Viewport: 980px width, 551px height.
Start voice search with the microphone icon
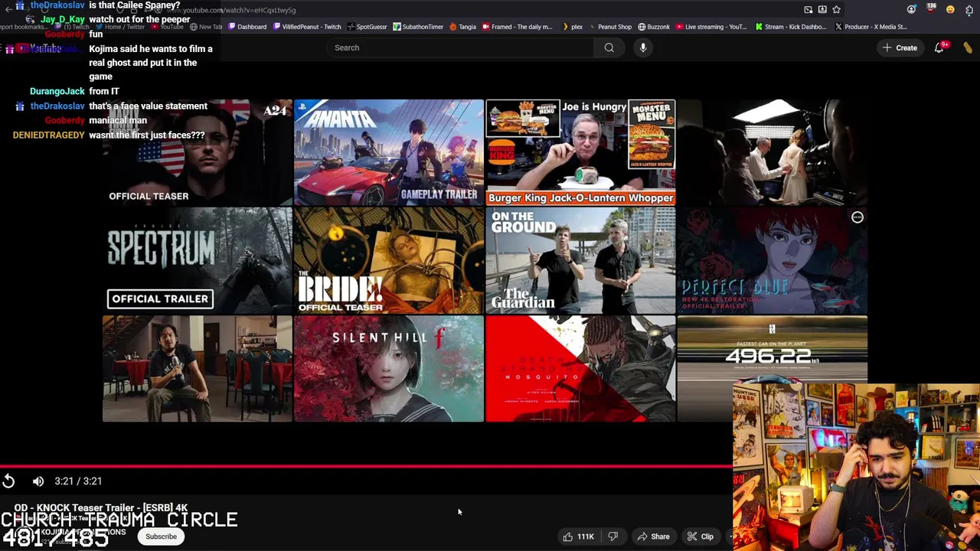(643, 47)
